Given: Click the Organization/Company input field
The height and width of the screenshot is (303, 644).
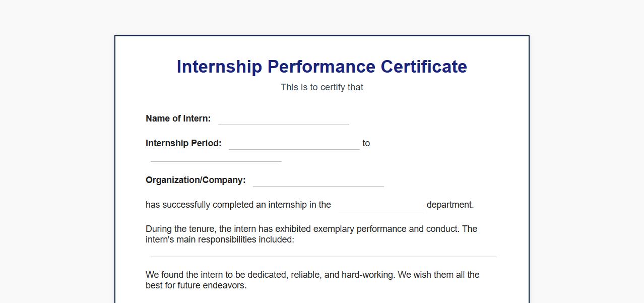Looking at the screenshot, I should pyautogui.click(x=318, y=180).
